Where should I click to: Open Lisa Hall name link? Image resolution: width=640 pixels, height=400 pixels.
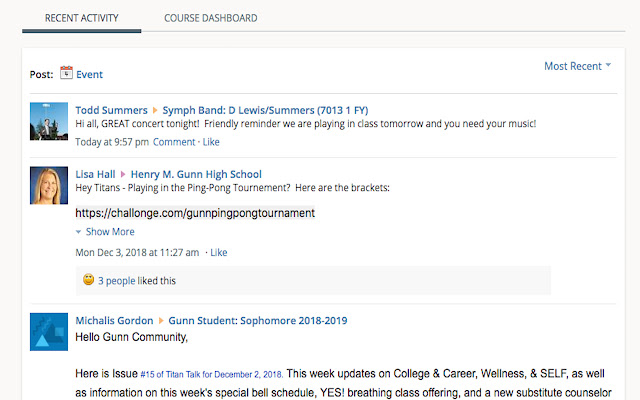(x=96, y=174)
